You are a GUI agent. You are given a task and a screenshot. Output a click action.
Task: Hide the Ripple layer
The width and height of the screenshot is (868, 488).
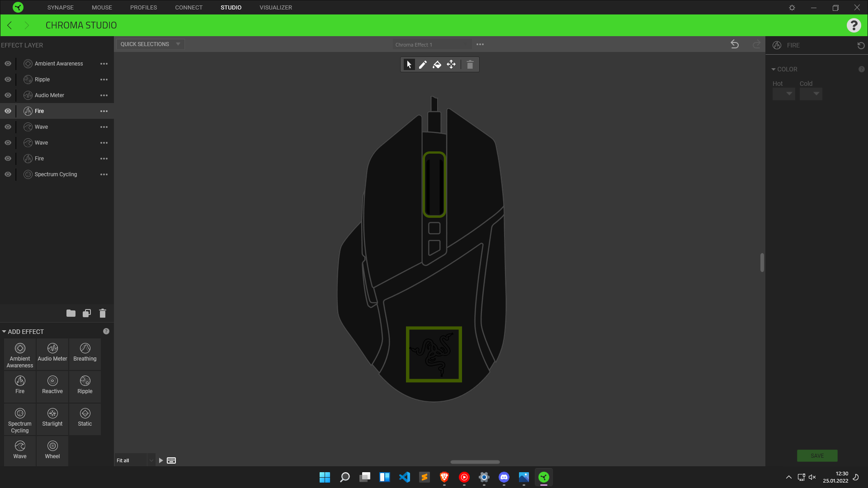(x=8, y=80)
